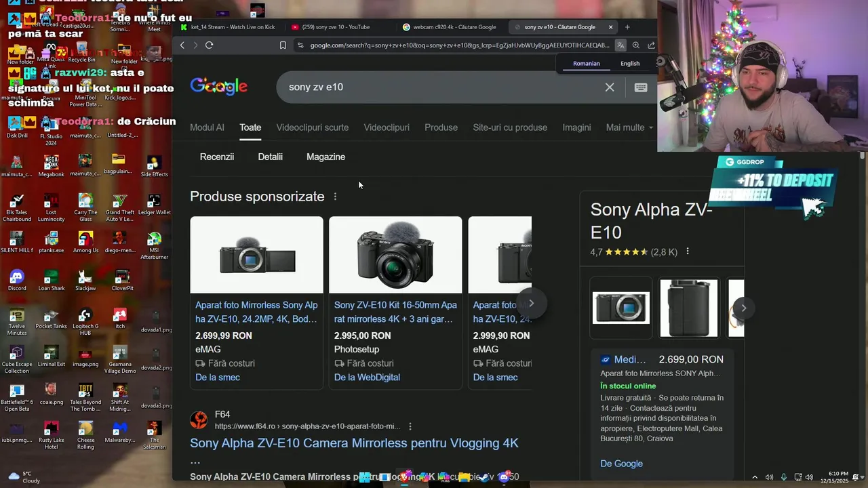Select the Produse search tab

click(441, 127)
